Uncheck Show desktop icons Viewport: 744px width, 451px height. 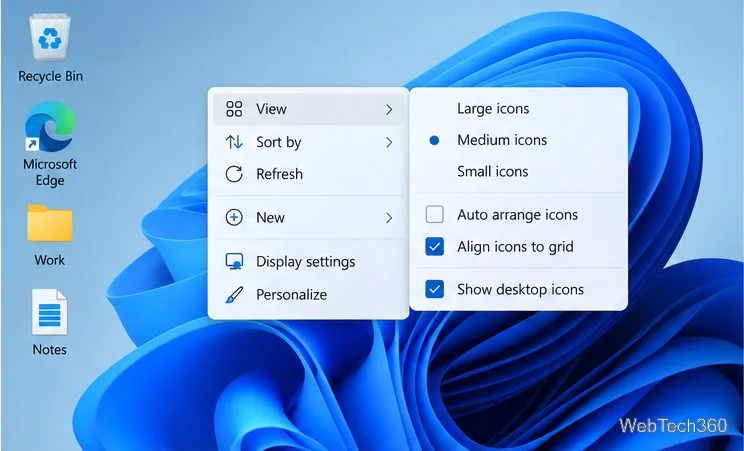[x=435, y=289]
